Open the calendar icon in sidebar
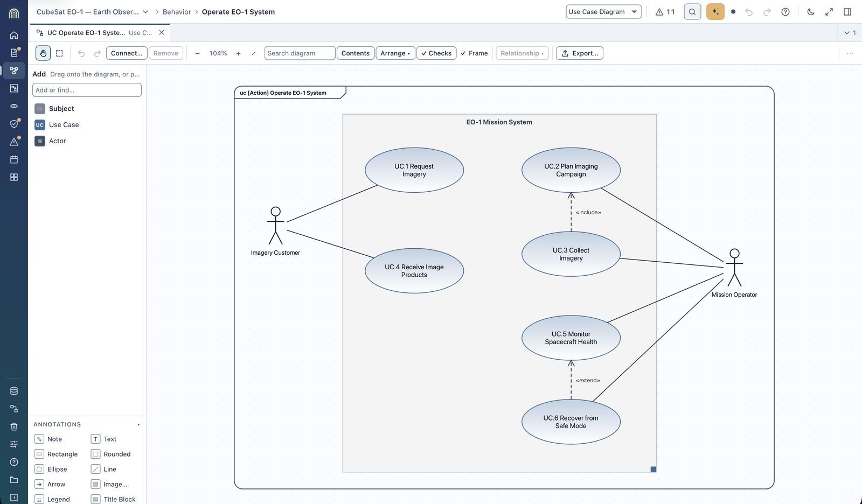This screenshot has width=862, height=504. tap(14, 159)
